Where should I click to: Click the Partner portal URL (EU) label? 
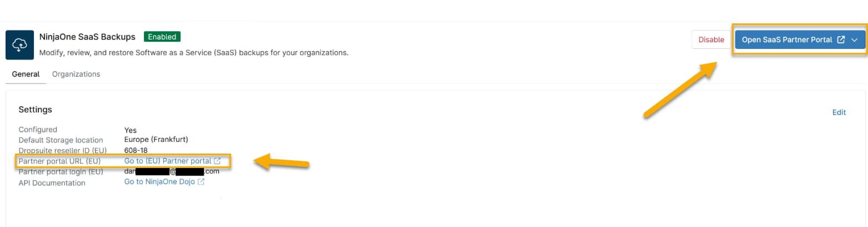pos(59,161)
